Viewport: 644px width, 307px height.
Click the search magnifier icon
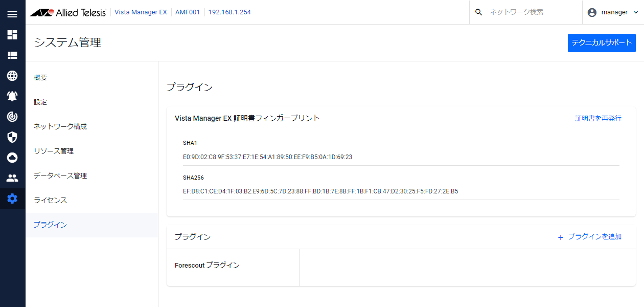pyautogui.click(x=478, y=12)
